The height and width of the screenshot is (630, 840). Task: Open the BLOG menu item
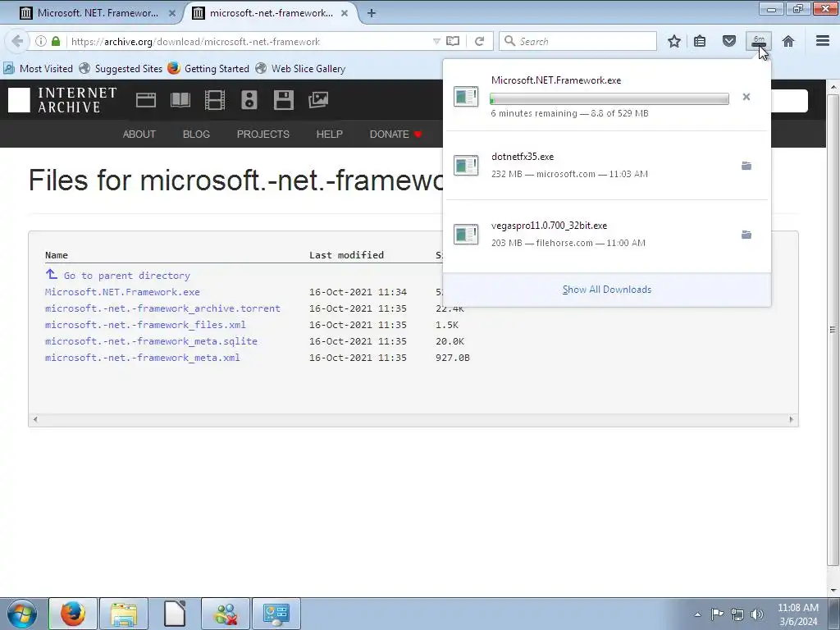pyautogui.click(x=196, y=134)
